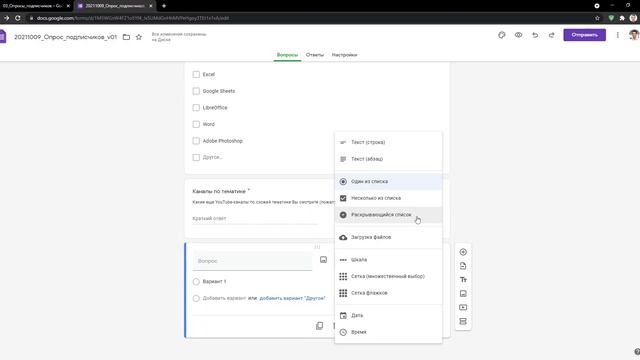Reload the browser page
The width and height of the screenshot is (640, 360).
(18, 18)
